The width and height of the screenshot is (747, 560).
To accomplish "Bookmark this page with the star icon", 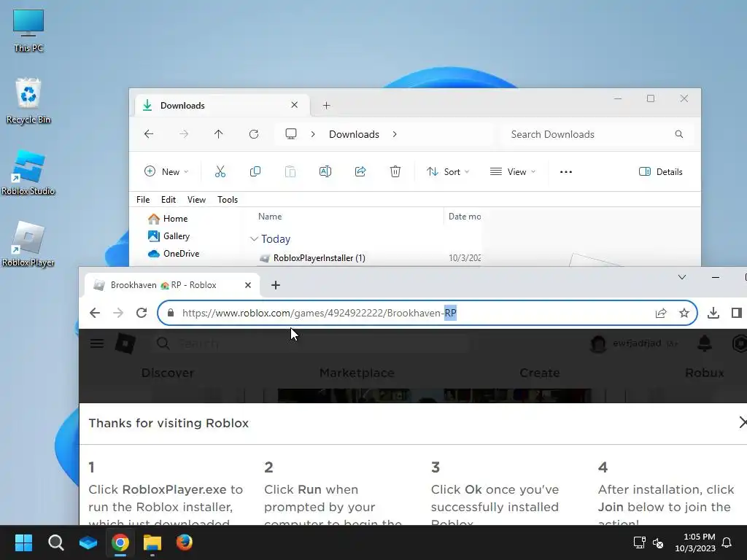I will [684, 313].
